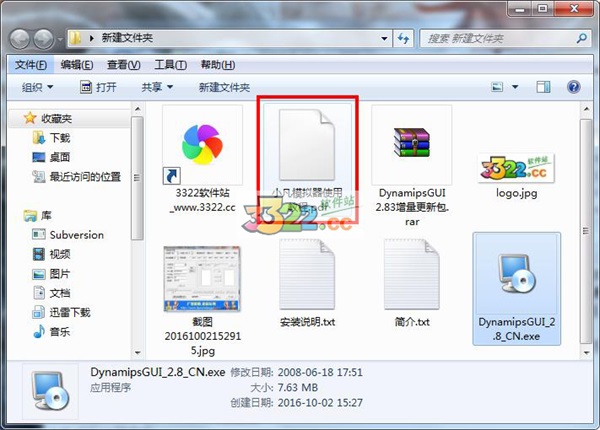This screenshot has height=430, width=600.
Task: Click the 大小 value 7.63 MB
Action: click(x=298, y=388)
